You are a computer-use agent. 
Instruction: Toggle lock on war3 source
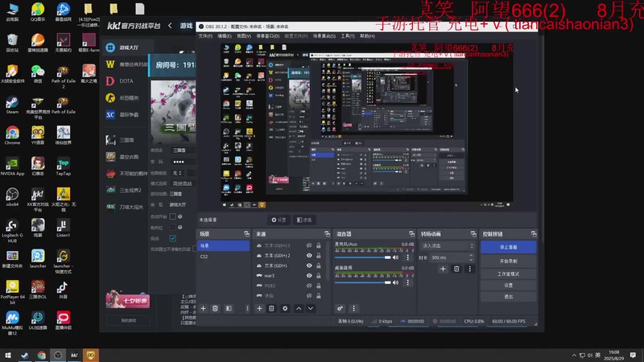pyautogui.click(x=318, y=275)
